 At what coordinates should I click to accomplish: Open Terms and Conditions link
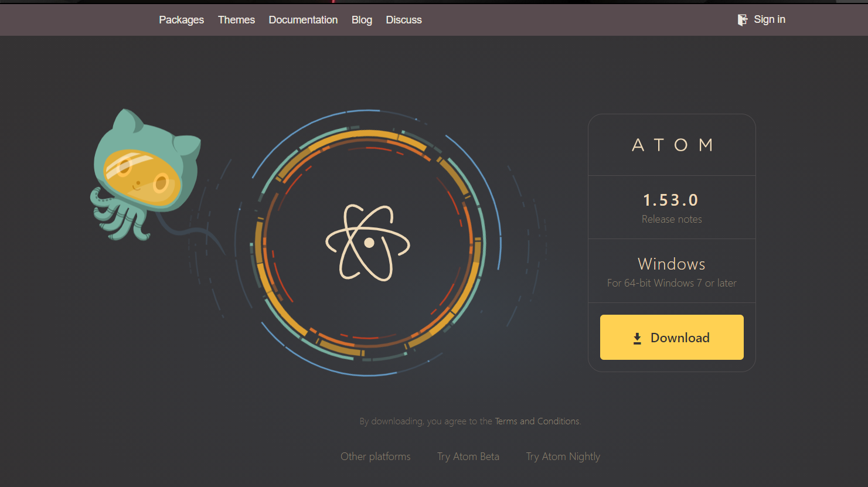tap(537, 421)
